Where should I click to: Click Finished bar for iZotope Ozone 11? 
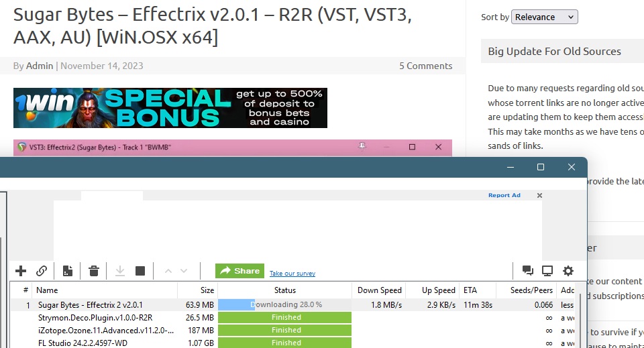(x=284, y=330)
